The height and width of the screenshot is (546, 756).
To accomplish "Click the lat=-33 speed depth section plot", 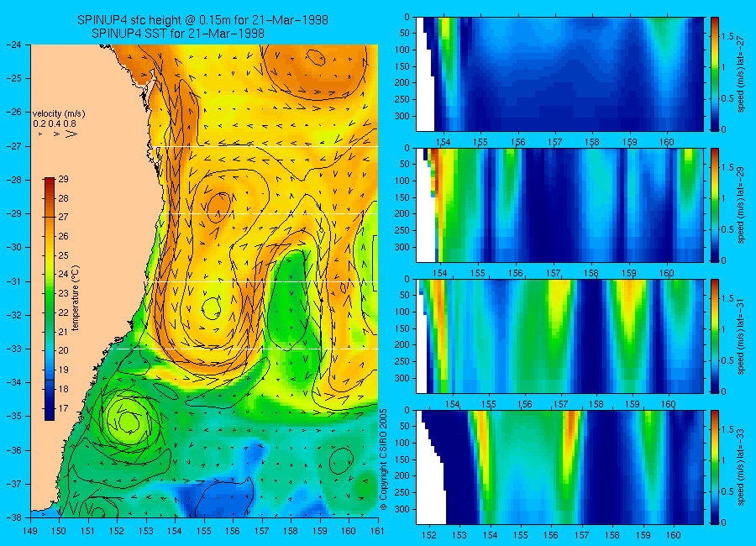I will [x=559, y=467].
